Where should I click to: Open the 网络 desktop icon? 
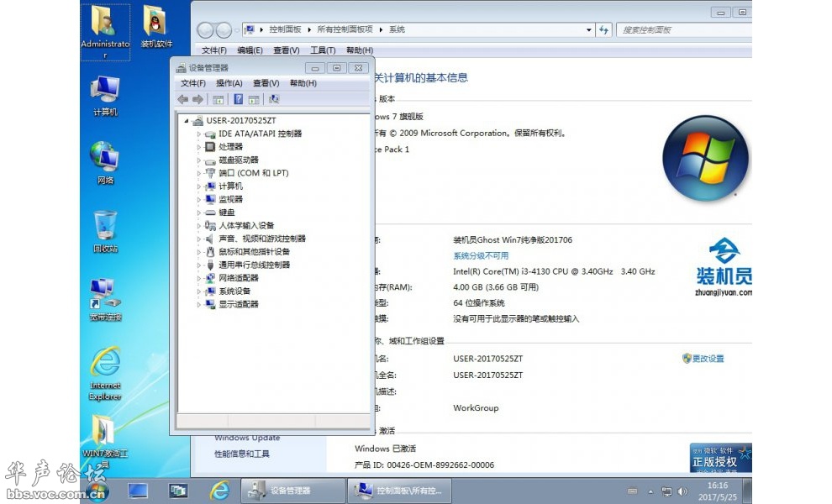coord(105,163)
